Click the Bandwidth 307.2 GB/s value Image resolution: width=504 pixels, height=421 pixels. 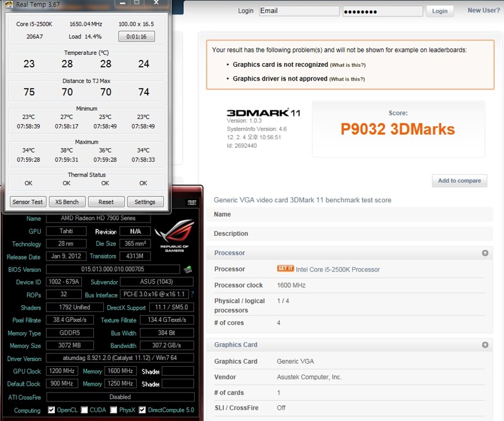coord(167,345)
